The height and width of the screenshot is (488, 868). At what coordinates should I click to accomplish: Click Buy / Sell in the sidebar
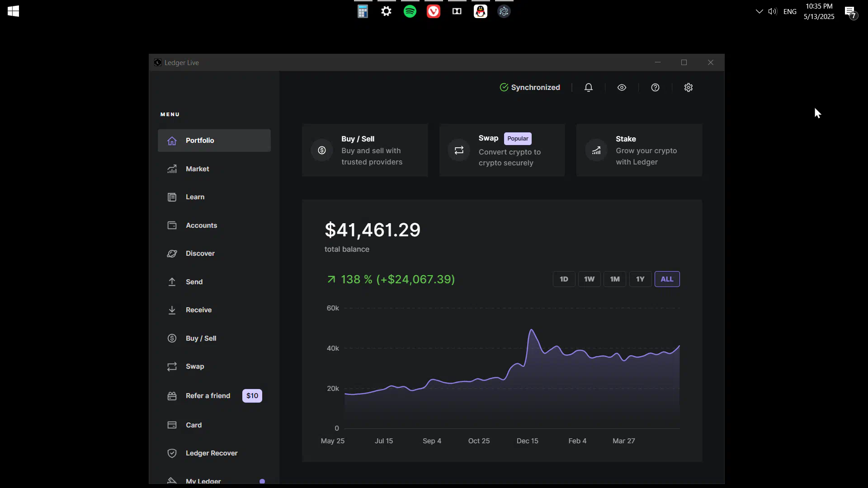click(x=214, y=338)
